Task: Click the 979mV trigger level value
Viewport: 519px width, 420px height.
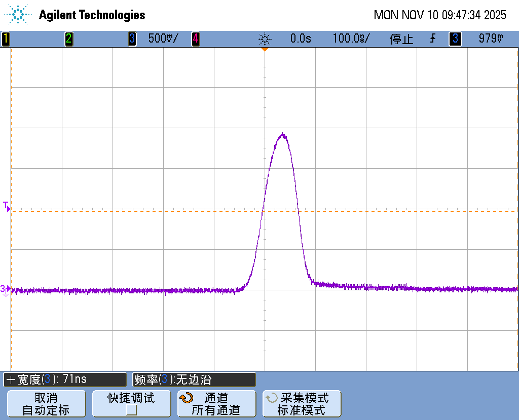Action: [x=491, y=39]
